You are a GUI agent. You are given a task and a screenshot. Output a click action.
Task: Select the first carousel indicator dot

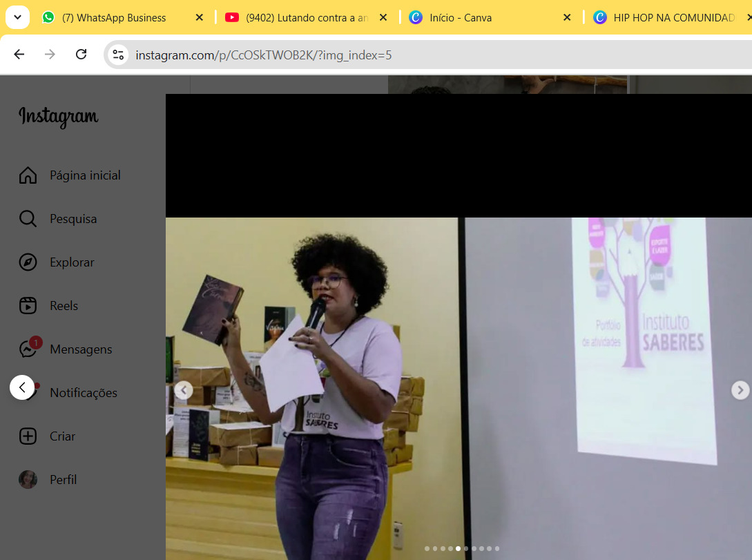(x=427, y=549)
